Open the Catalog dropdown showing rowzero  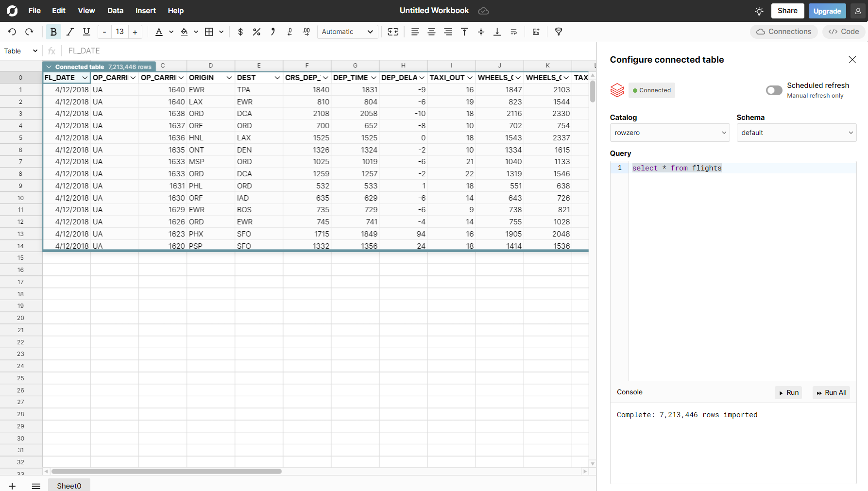(669, 133)
